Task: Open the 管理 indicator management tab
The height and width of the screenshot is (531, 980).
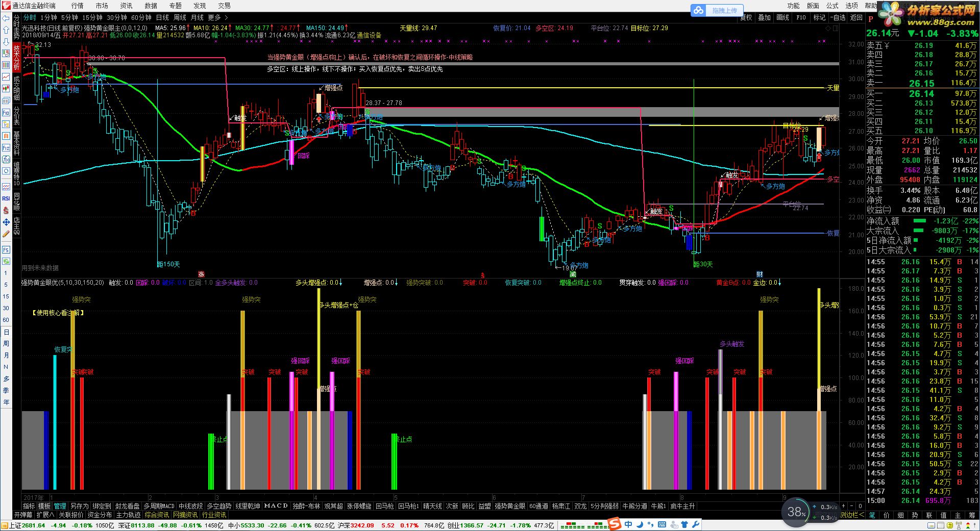Action: click(60, 506)
